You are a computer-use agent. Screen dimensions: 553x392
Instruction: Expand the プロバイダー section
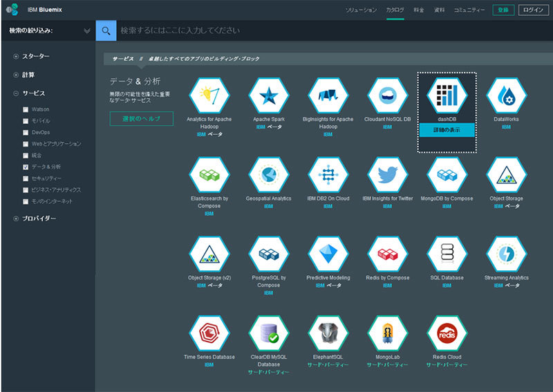click(x=16, y=218)
